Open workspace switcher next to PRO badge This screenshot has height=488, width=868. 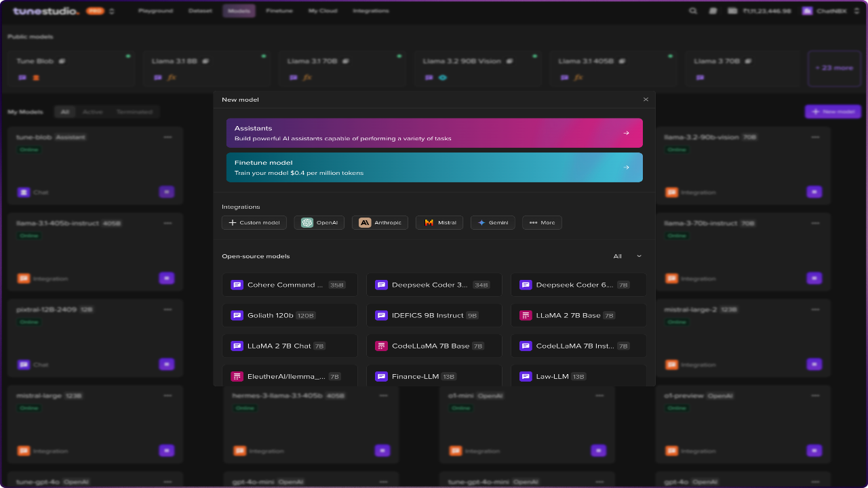tap(112, 11)
